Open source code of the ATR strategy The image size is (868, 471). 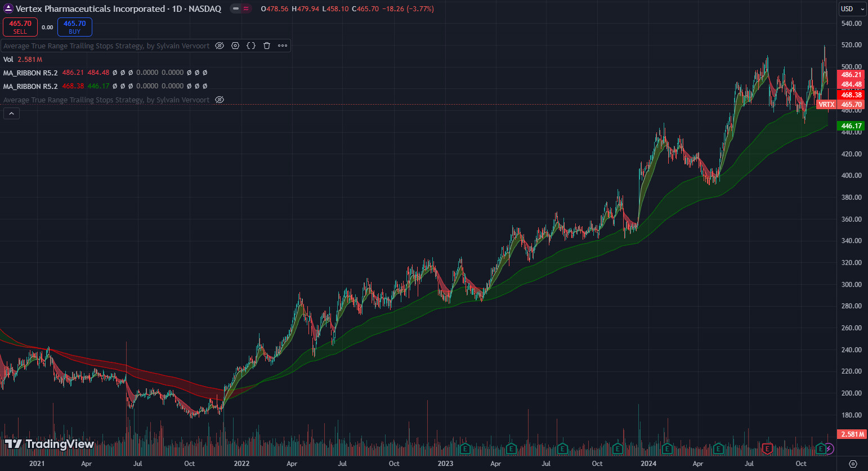tap(251, 46)
